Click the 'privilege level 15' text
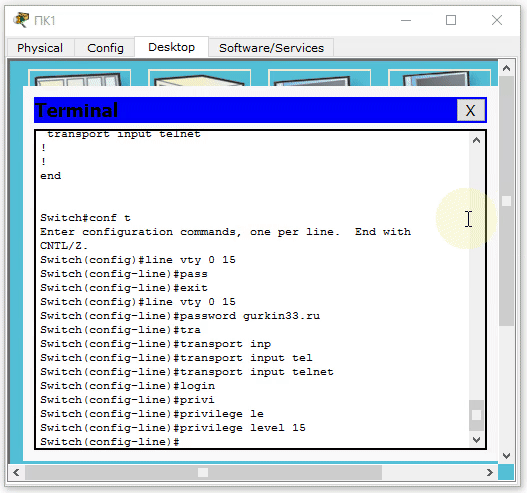 [x=243, y=428]
